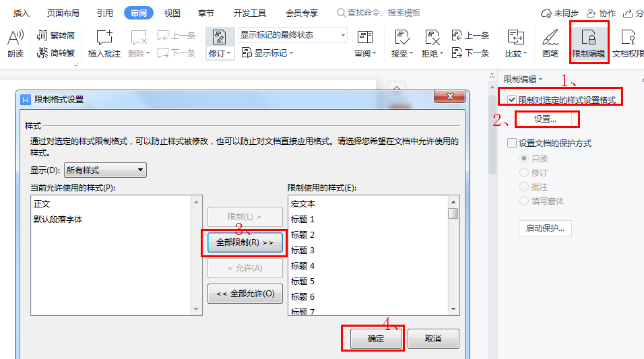This screenshot has height=359, width=644.
Task: Open the 引用 ribbon tab
Action: [104, 13]
